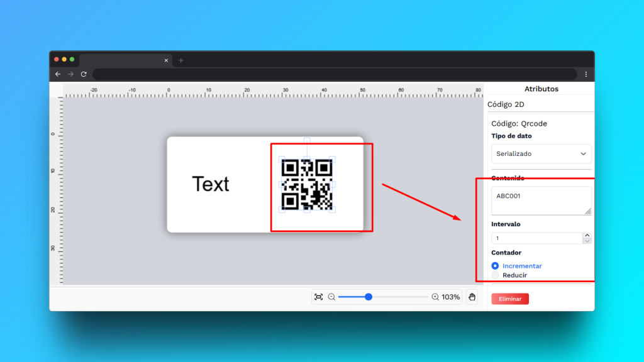This screenshot has height=362, width=644.
Task: Close the current browser tab
Action: (166, 60)
